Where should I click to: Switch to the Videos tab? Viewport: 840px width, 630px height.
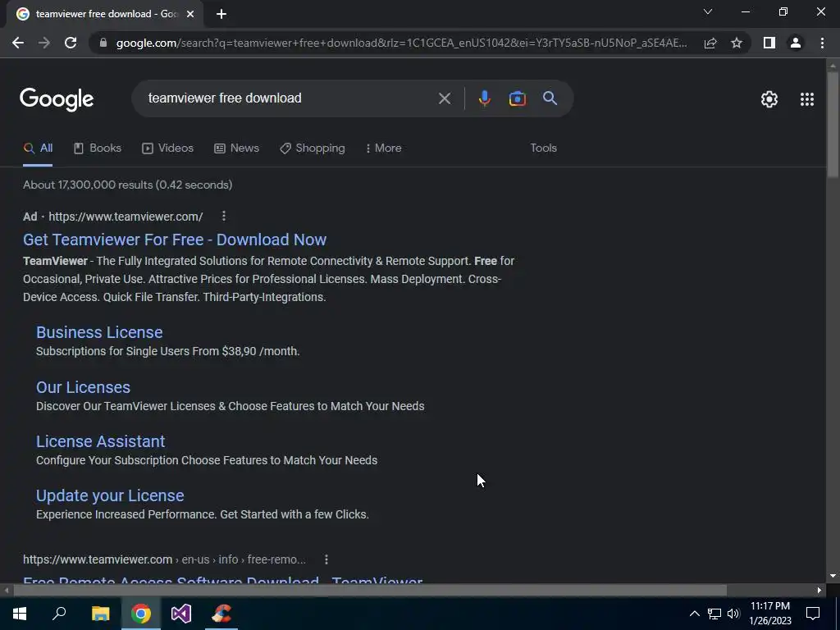pyautogui.click(x=167, y=148)
